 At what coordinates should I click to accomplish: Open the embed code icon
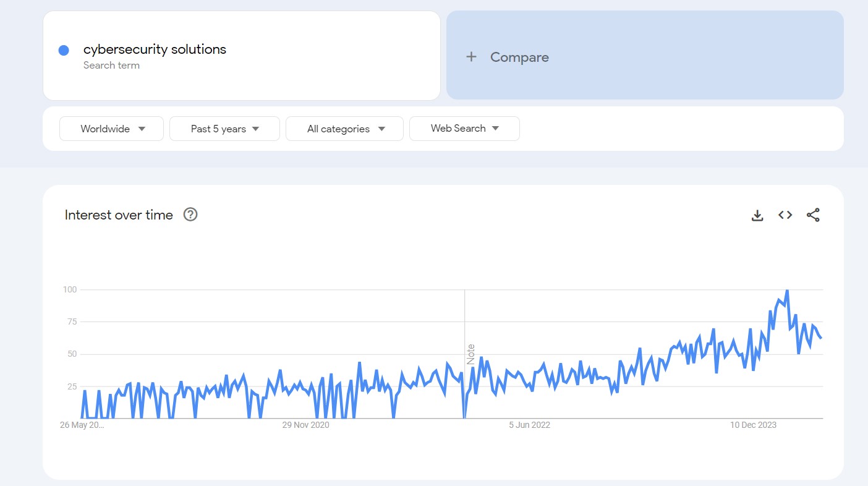click(785, 215)
